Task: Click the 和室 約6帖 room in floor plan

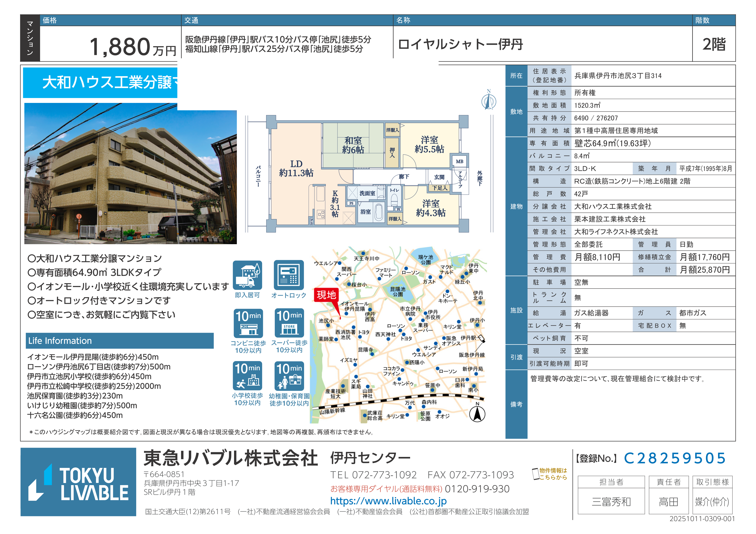Action: (353, 145)
